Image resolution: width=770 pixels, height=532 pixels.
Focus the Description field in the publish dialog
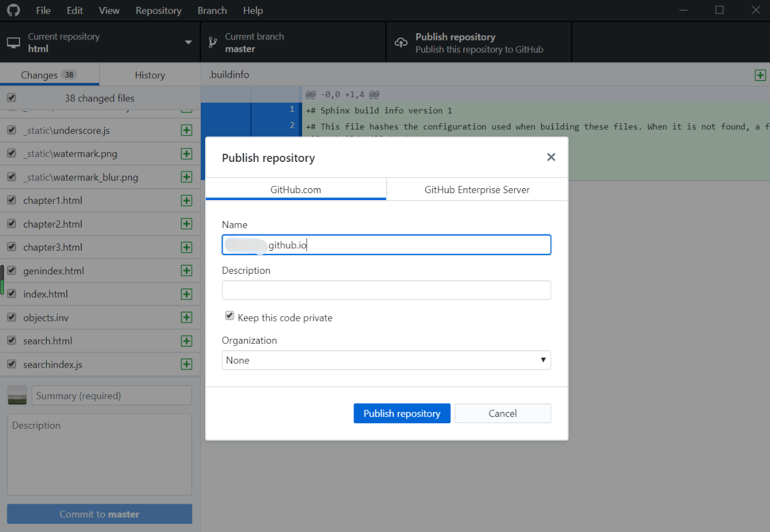point(387,290)
